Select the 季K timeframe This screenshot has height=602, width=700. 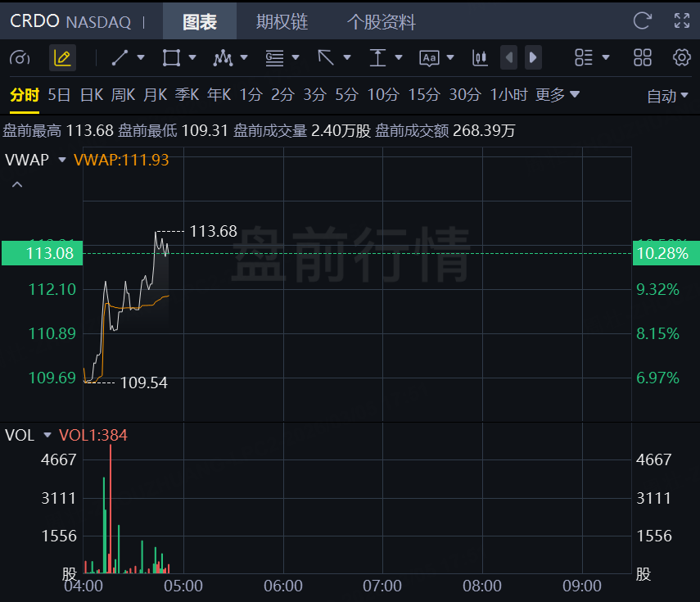(x=187, y=95)
